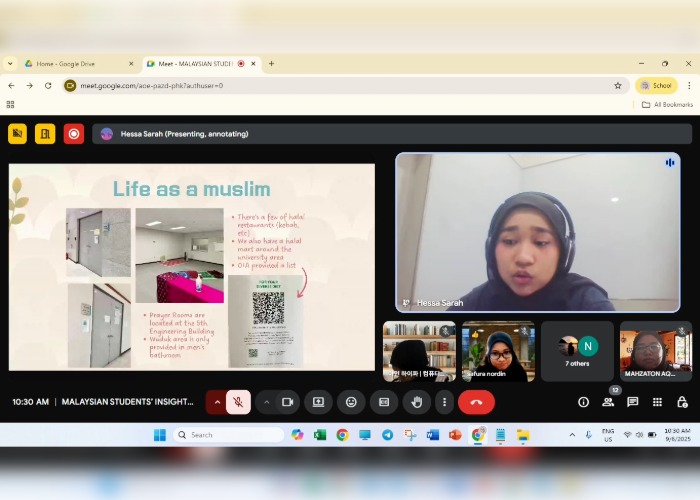Unmute the microphone in Meet
The width and height of the screenshot is (700, 500).
239,402
